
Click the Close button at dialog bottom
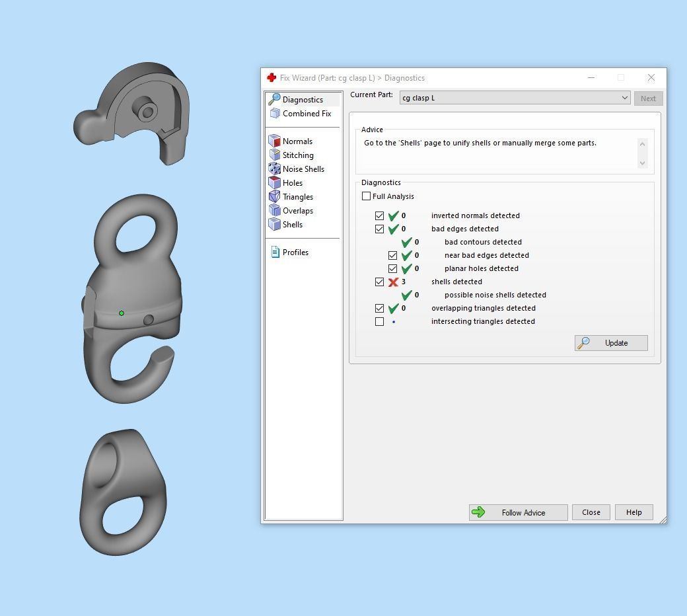[x=591, y=512]
